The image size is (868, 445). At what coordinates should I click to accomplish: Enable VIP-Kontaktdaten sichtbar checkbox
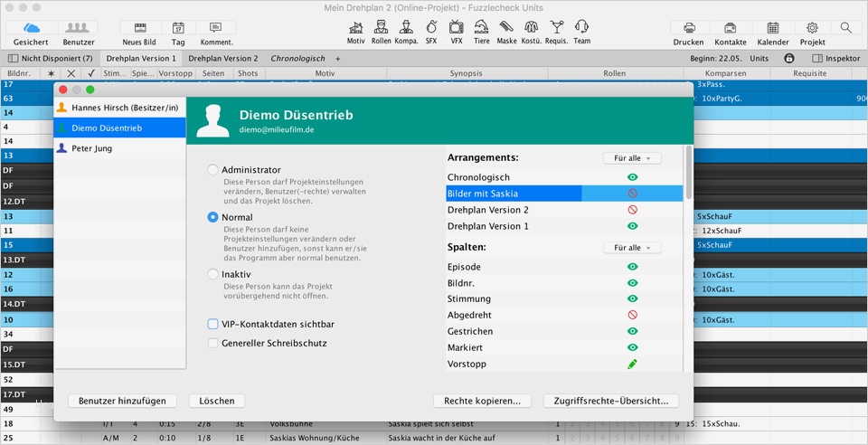point(213,324)
